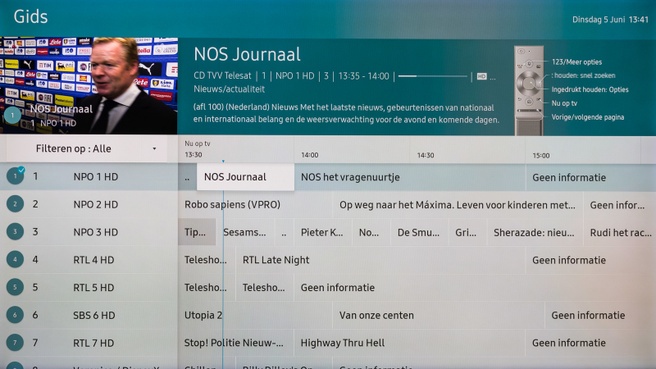Screen dimensions: 656x369
Task: Click the Nu op tv 13:30 header
Action: (x=197, y=149)
